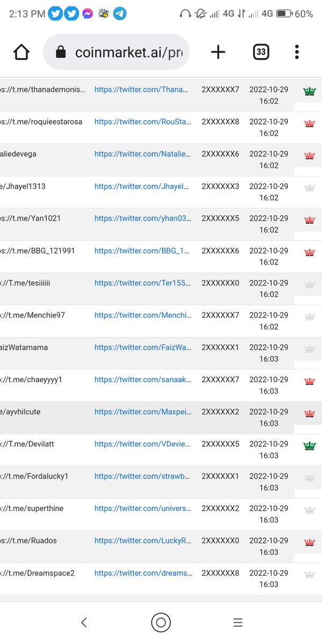Open Twitter link starting with dreams
Screen dimensions: 322x644
143,573
